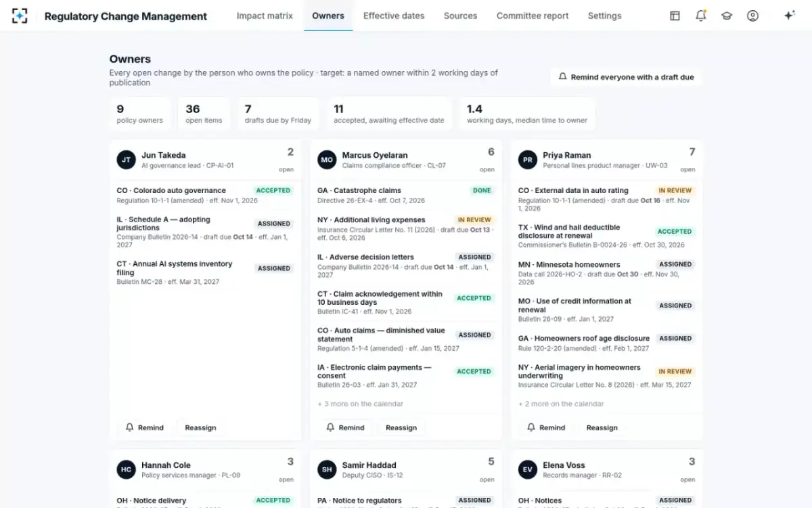Select the 9 policy owners stat card
The image size is (812, 508).
pyautogui.click(x=140, y=113)
